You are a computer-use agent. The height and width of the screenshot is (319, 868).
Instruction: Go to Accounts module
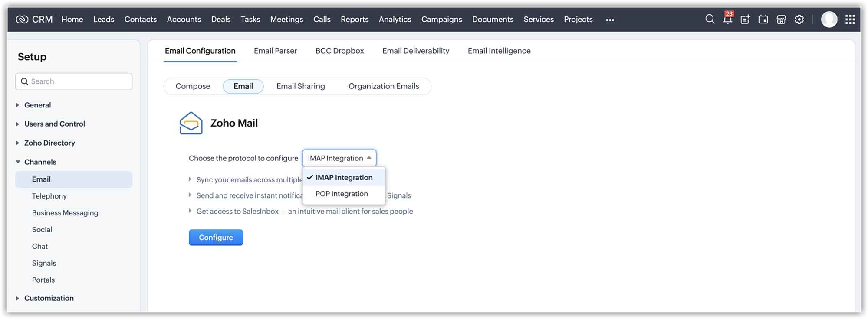click(184, 20)
